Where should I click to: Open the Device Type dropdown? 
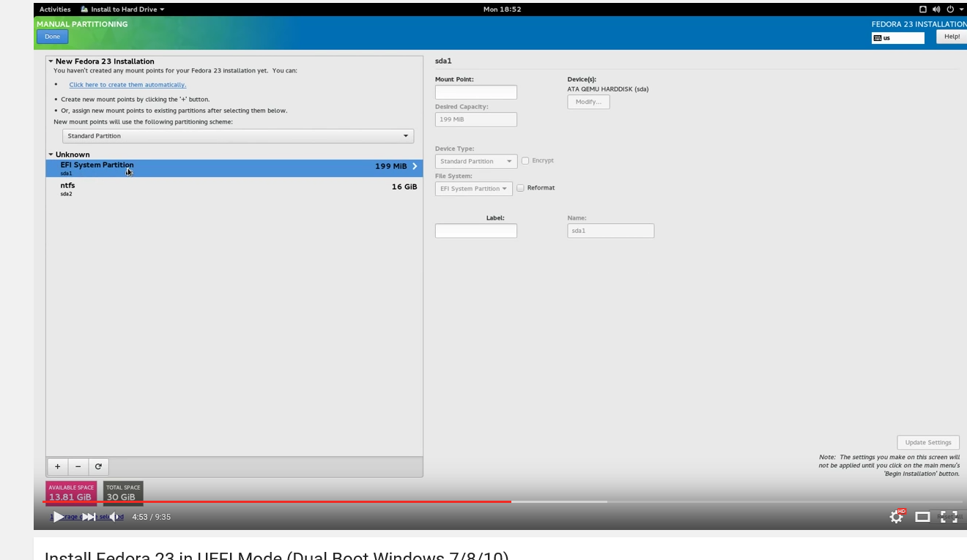pyautogui.click(x=476, y=161)
